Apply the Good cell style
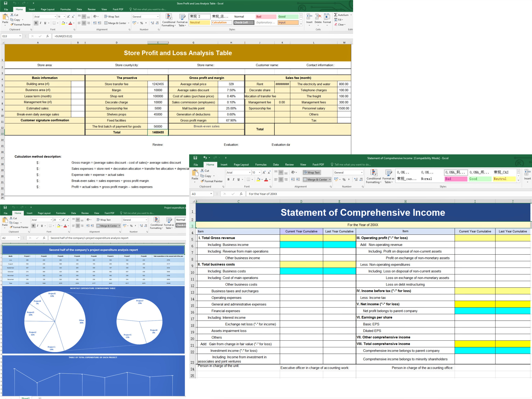The image size is (532, 399). pyautogui.click(x=288, y=16)
